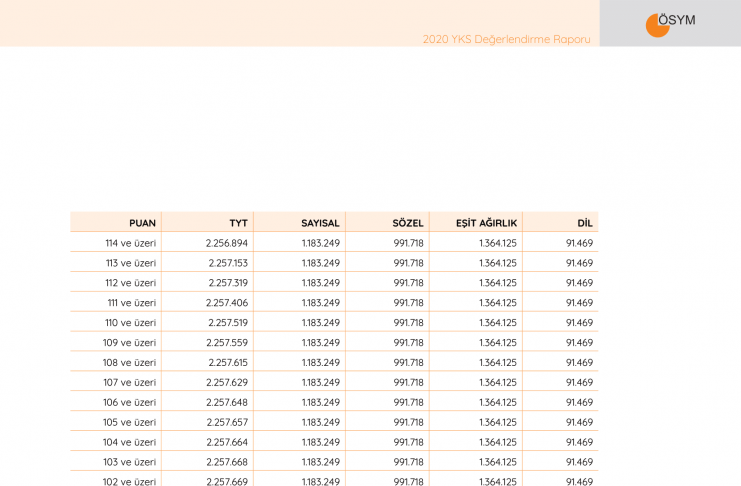Click the SÖZEL column header
The height and width of the screenshot is (486, 741).
tap(408, 223)
